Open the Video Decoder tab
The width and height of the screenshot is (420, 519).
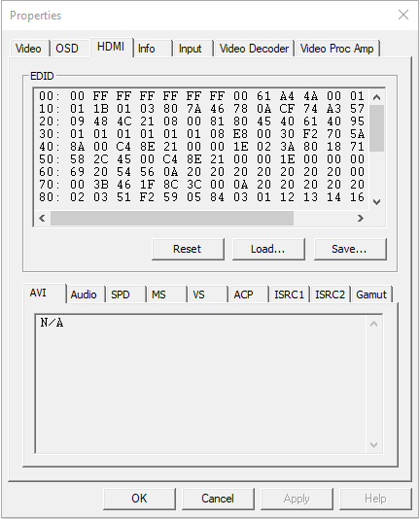click(x=254, y=49)
